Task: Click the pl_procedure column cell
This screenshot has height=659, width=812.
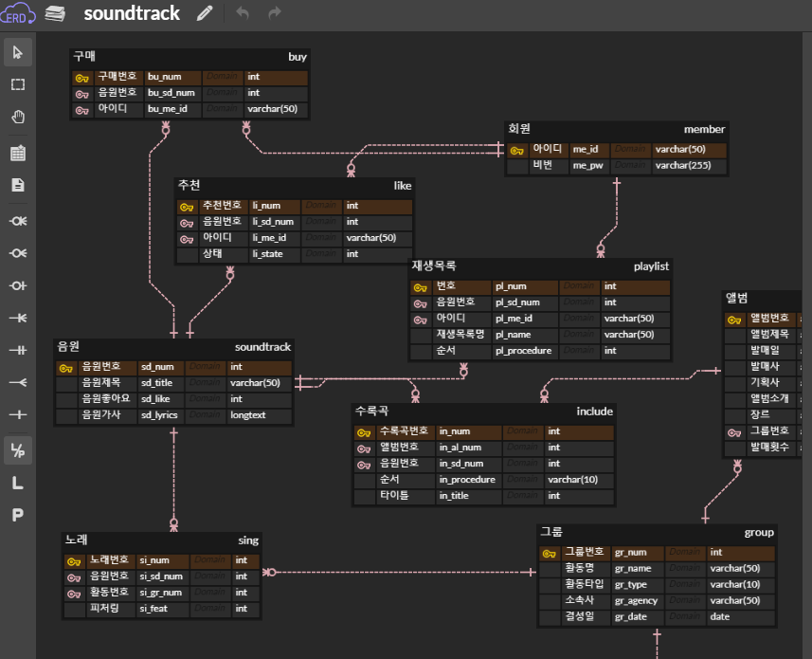Action: (525, 351)
